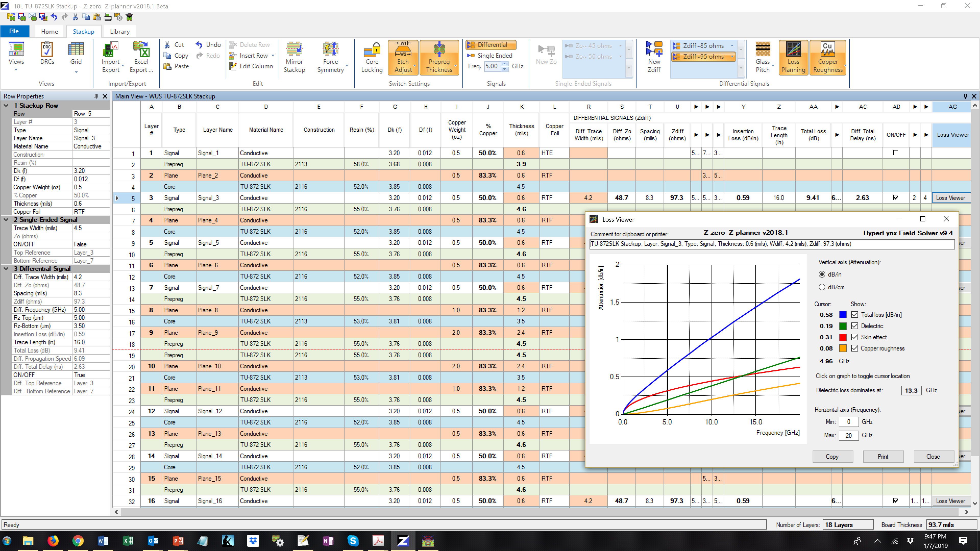The width and height of the screenshot is (980, 551).
Task: Select the dB/cm attenuation radio button
Action: coord(822,287)
